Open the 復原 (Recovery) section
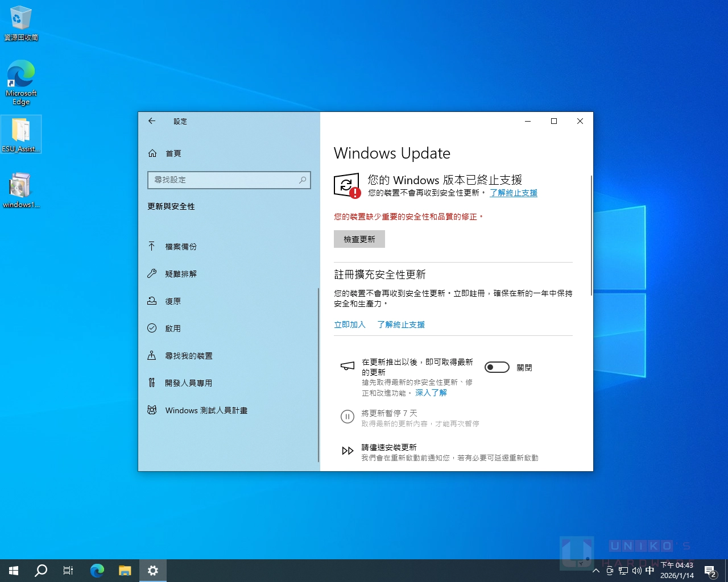The image size is (728, 582). [x=173, y=301]
